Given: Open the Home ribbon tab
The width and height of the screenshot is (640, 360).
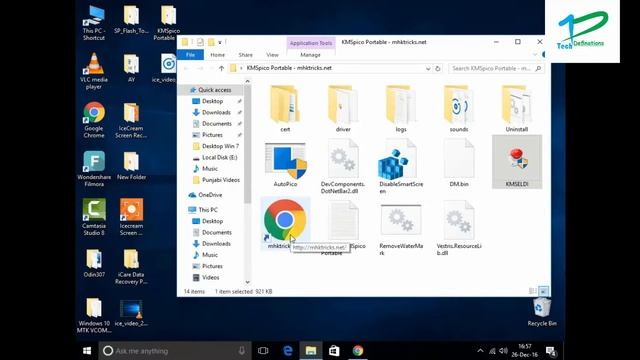Looking at the screenshot, I should (x=217, y=55).
